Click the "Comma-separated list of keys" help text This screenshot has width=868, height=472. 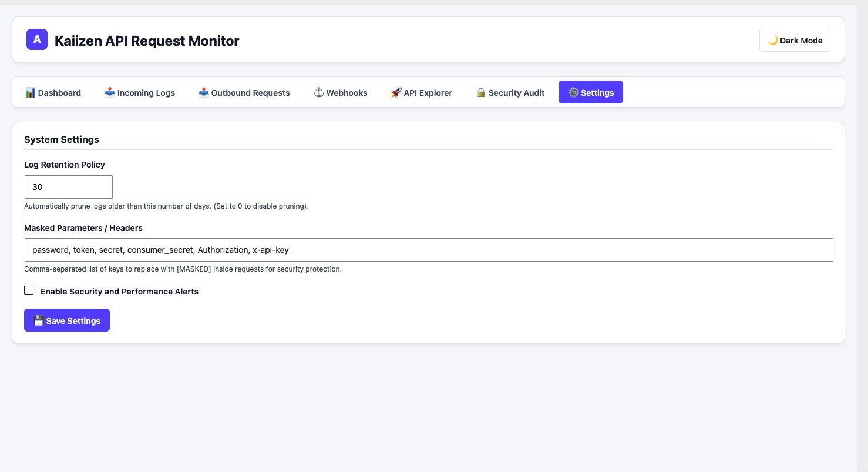click(183, 269)
